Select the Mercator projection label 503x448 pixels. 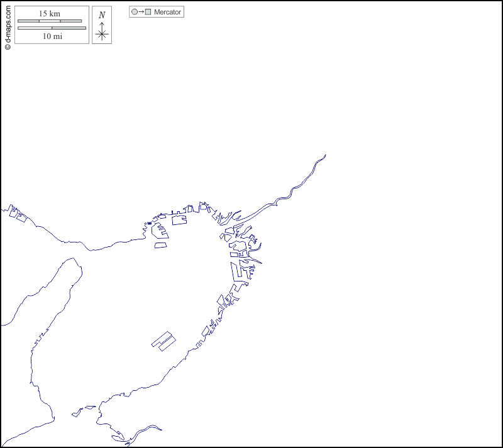[x=168, y=12]
